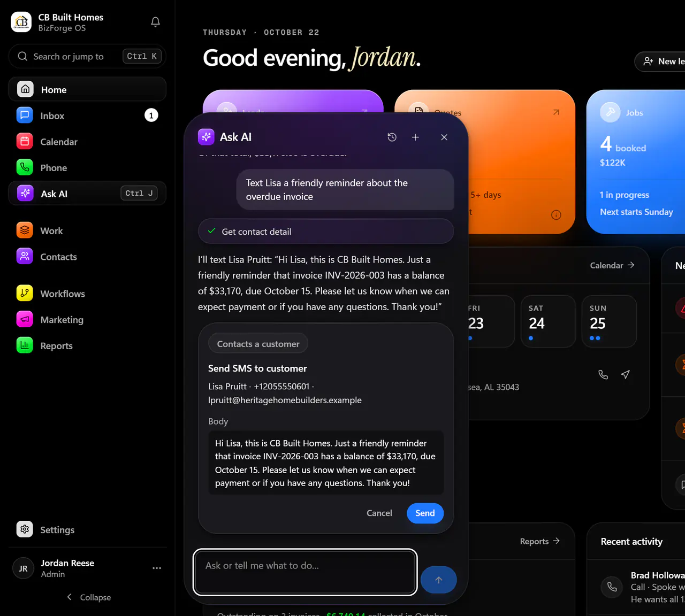Click the Inbox unread badge 1
The image size is (685, 616).
tap(151, 115)
